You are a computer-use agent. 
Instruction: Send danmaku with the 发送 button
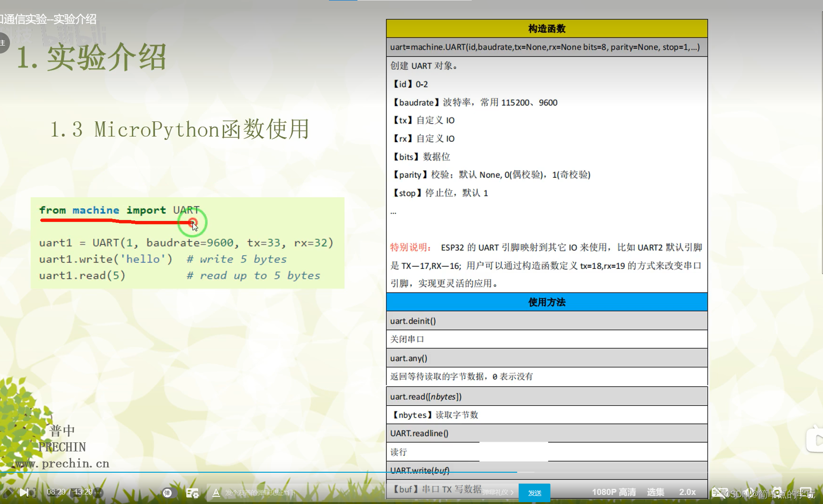[x=535, y=493]
